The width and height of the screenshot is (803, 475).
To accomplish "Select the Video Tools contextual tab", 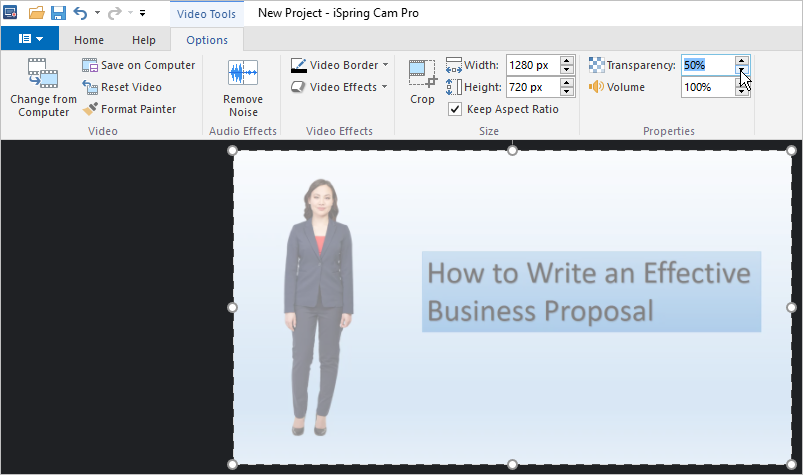I will (x=206, y=14).
